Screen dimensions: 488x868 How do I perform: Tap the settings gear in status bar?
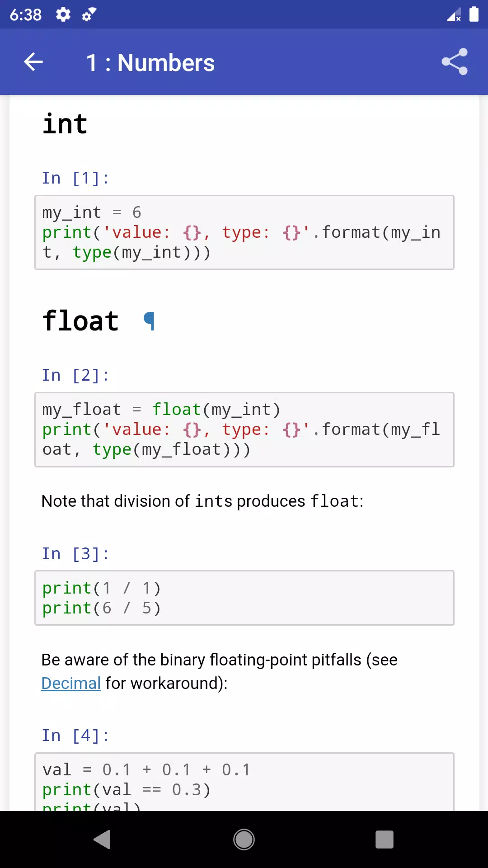pos(63,14)
